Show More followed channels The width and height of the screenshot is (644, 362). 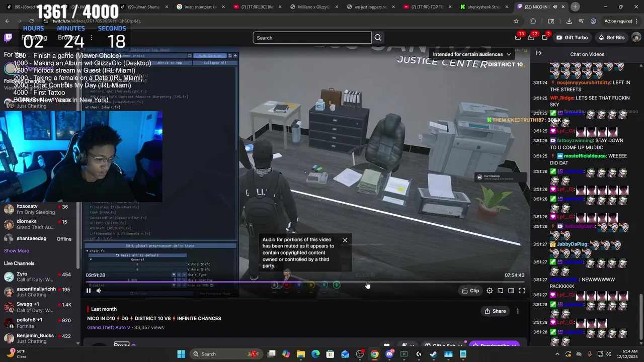coord(17,251)
